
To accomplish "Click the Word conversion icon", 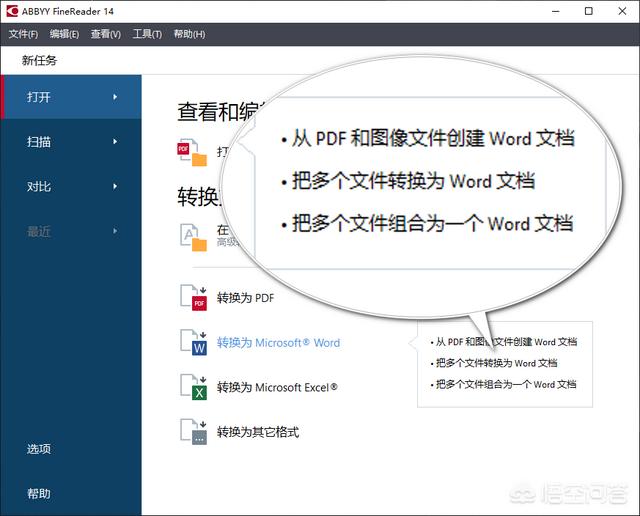I will pos(193,343).
